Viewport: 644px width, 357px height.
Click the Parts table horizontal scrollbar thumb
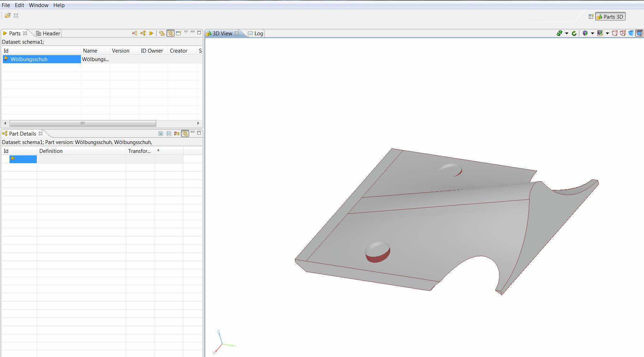(x=83, y=123)
